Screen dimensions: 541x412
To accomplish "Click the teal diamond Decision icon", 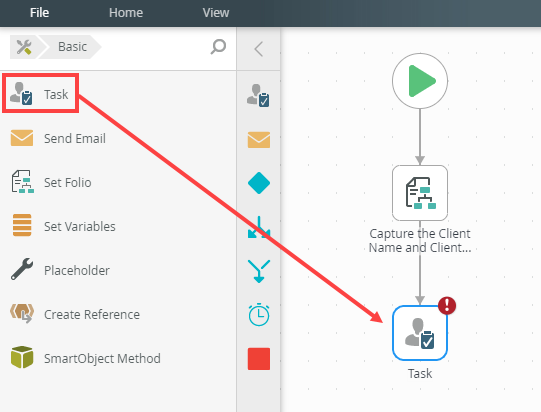I will pyautogui.click(x=259, y=183).
